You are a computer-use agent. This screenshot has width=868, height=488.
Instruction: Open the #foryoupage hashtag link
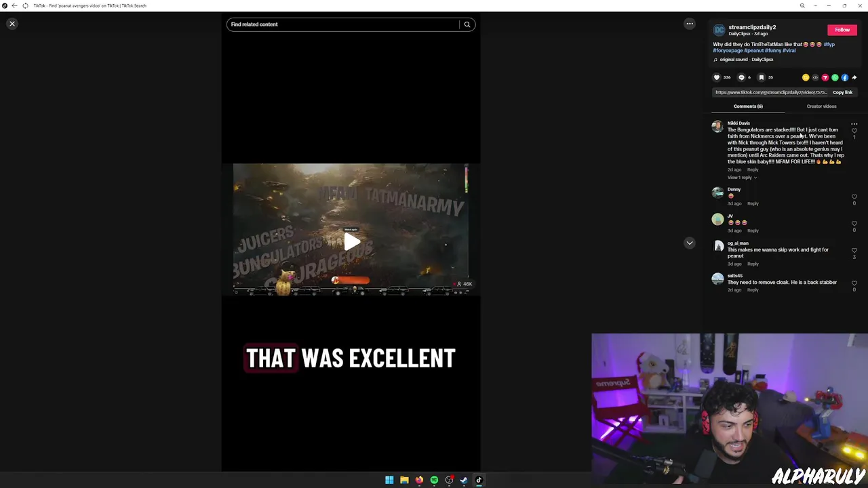(x=728, y=51)
